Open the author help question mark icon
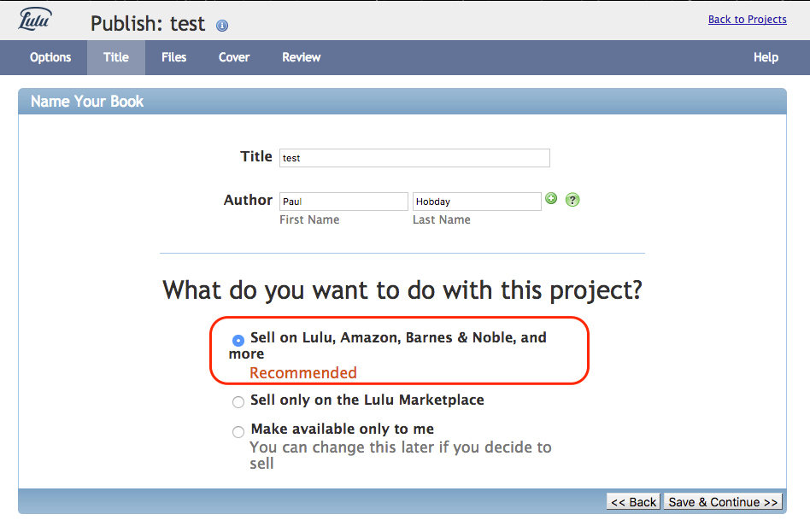 click(x=572, y=199)
